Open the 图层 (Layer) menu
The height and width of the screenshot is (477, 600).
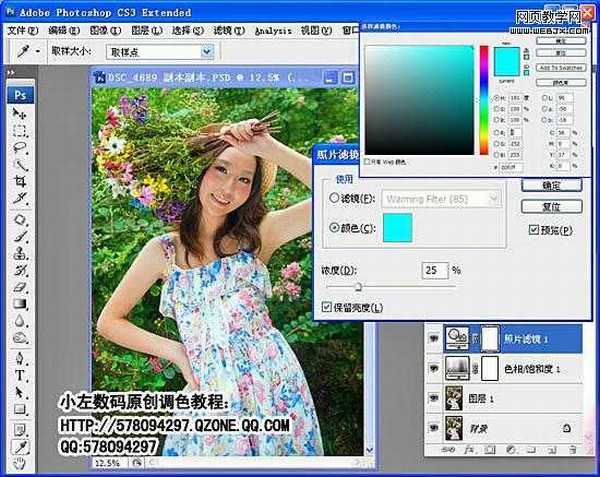coord(143,30)
